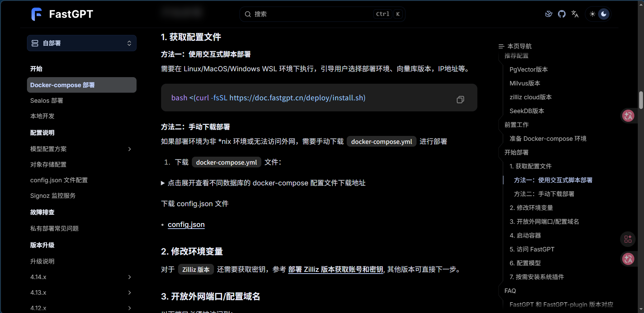The width and height of the screenshot is (644, 313).
Task: Jump to SeekDB版本 in page navigation
Action: pos(527,111)
